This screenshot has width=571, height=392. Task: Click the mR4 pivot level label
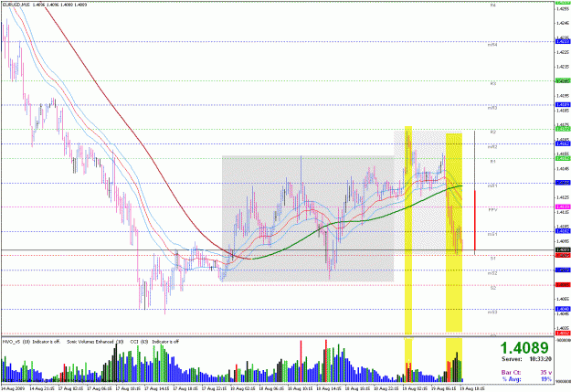click(x=492, y=45)
